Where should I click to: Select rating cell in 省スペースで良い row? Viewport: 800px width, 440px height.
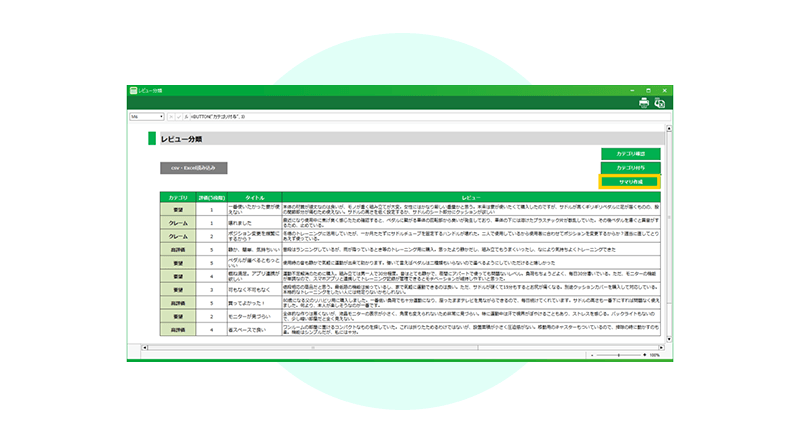211,330
